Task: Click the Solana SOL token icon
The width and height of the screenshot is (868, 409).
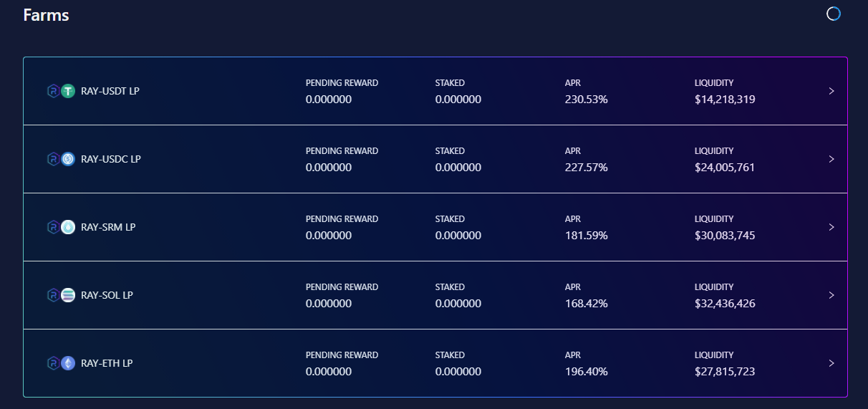Action: (x=68, y=295)
